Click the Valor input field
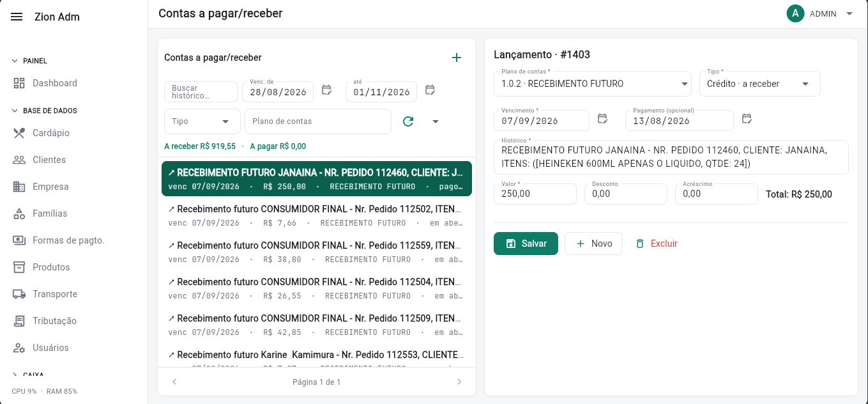This screenshot has height=404, width=868. click(x=535, y=194)
